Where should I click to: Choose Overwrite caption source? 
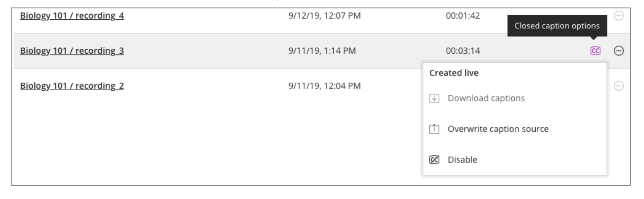[x=498, y=129]
